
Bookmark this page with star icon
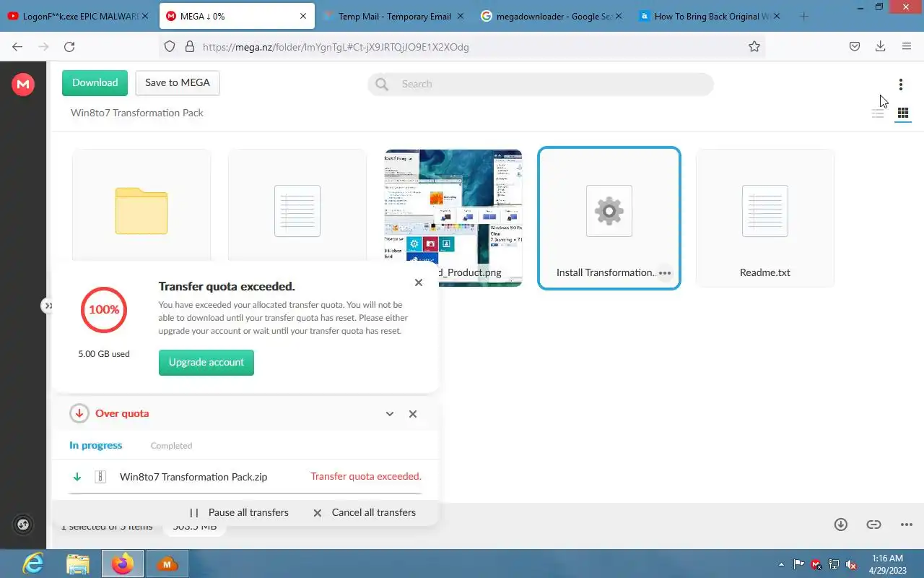754,47
